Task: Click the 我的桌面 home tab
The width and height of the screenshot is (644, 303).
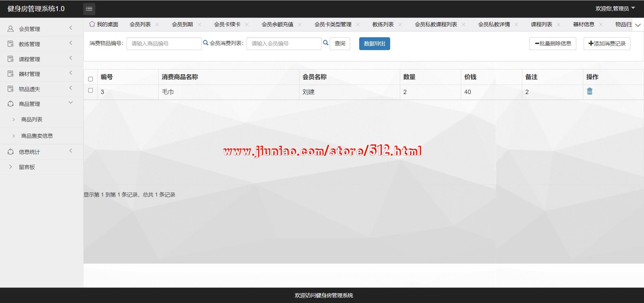Action: pyautogui.click(x=104, y=25)
